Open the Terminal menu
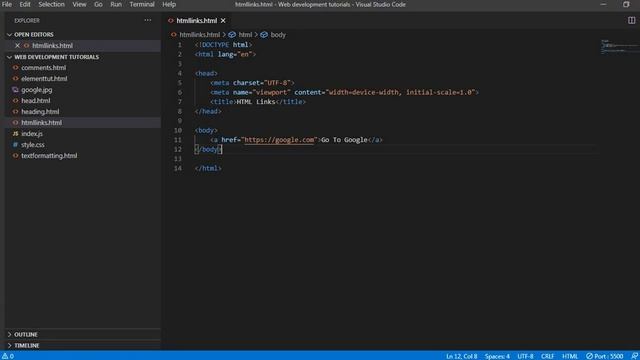Viewport: 640px width, 360px height. [x=142, y=4]
